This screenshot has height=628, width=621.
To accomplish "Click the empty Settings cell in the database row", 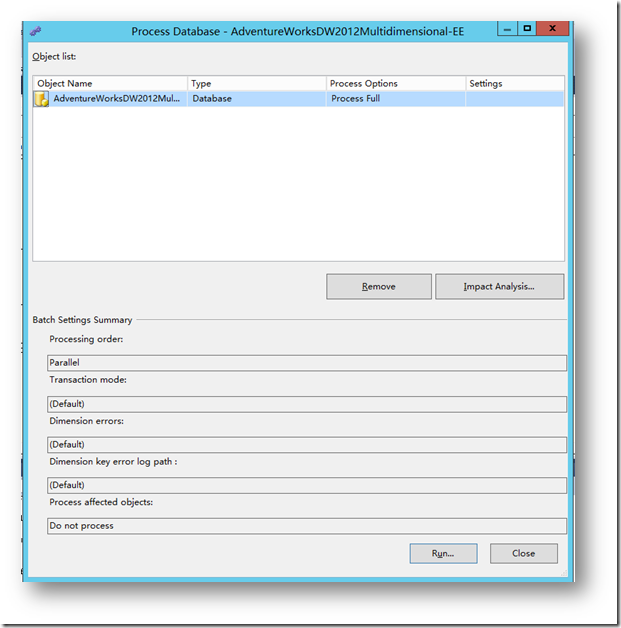I will click(x=515, y=99).
